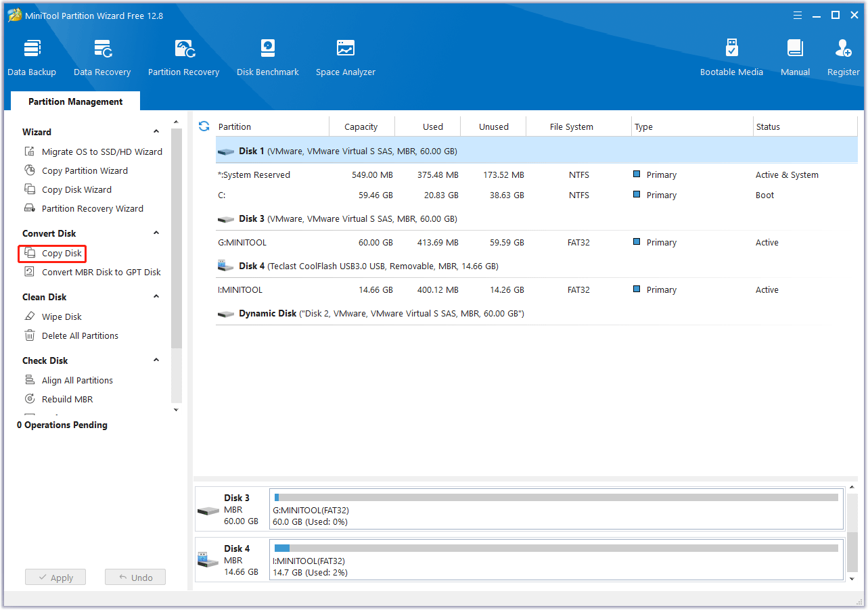Viewport: 868px width, 610px height.
Task: Click disk map scroll up arrow
Action: pos(852,488)
